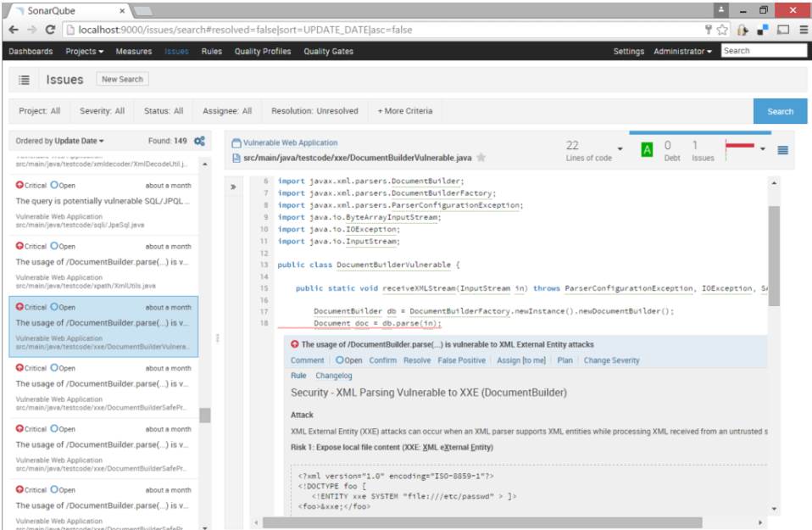Image resolution: width=812 pixels, height=530 pixels.
Task: Click the False Positive action link
Action: click(x=461, y=360)
